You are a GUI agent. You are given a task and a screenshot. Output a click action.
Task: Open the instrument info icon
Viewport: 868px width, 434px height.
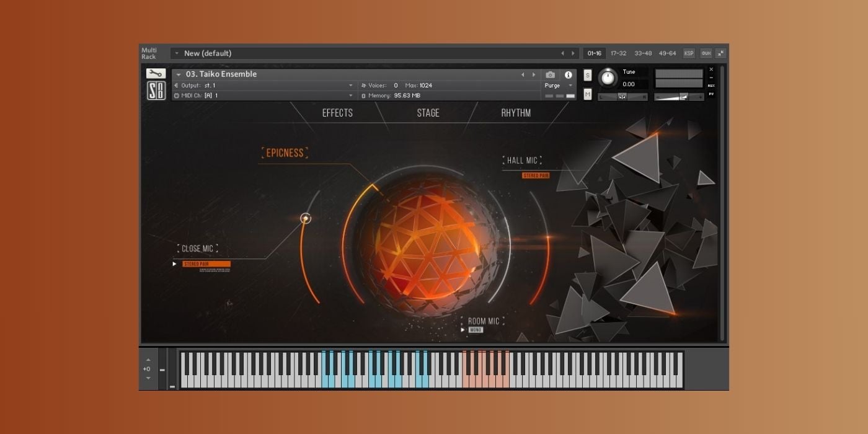pyautogui.click(x=568, y=74)
